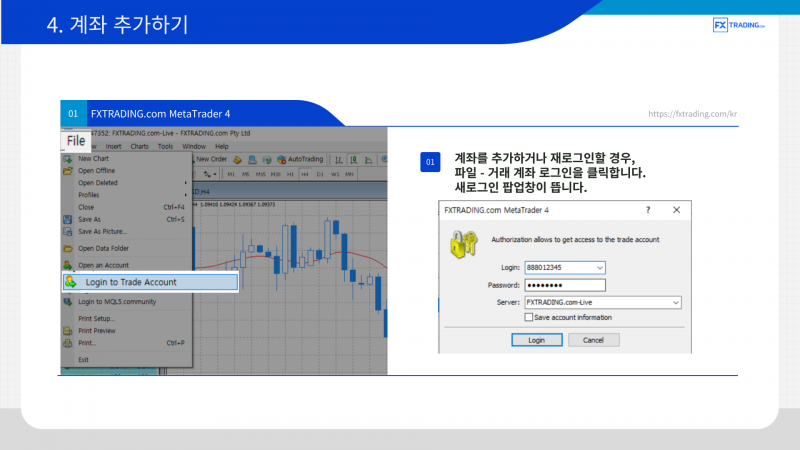The width and height of the screenshot is (800, 450).
Task: Click the Login to Trade Account icon
Action: click(70, 282)
